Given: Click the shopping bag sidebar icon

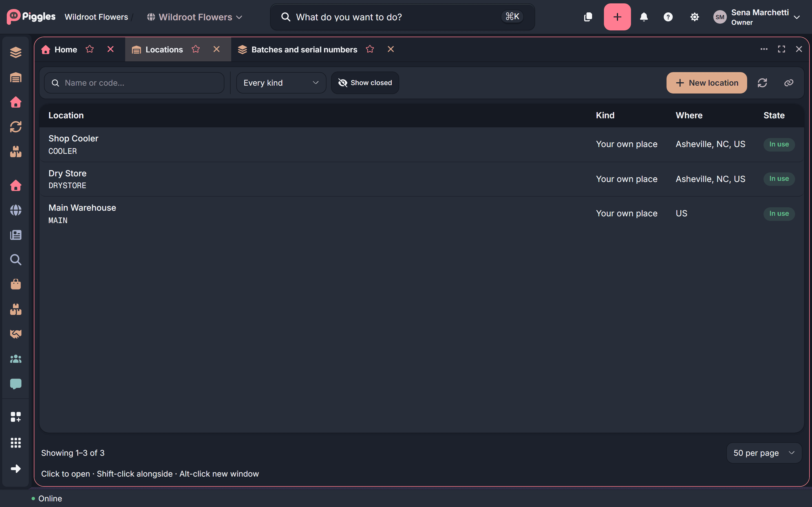Looking at the screenshot, I should pyautogui.click(x=16, y=284).
